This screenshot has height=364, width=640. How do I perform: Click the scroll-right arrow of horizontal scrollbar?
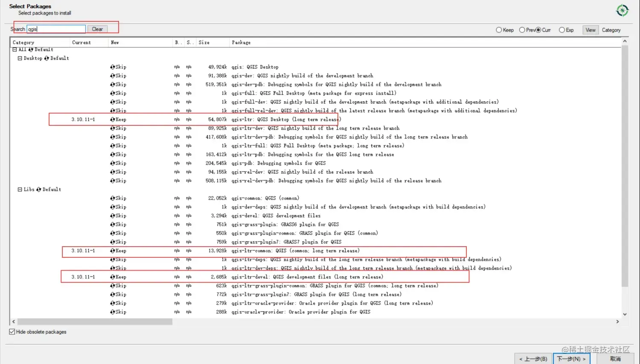pyautogui.click(x=617, y=322)
